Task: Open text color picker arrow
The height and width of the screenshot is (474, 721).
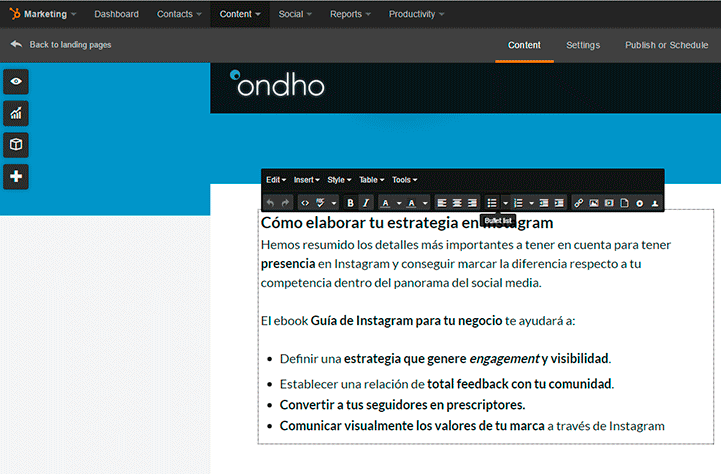Action: click(x=399, y=203)
